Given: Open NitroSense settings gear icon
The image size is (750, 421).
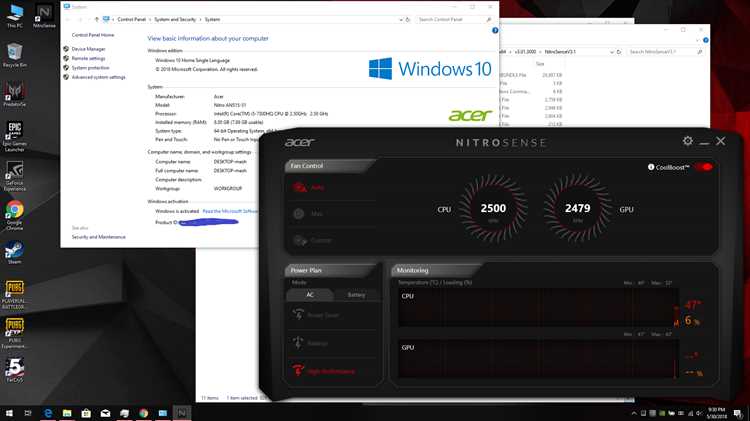Looking at the screenshot, I should coord(688,141).
